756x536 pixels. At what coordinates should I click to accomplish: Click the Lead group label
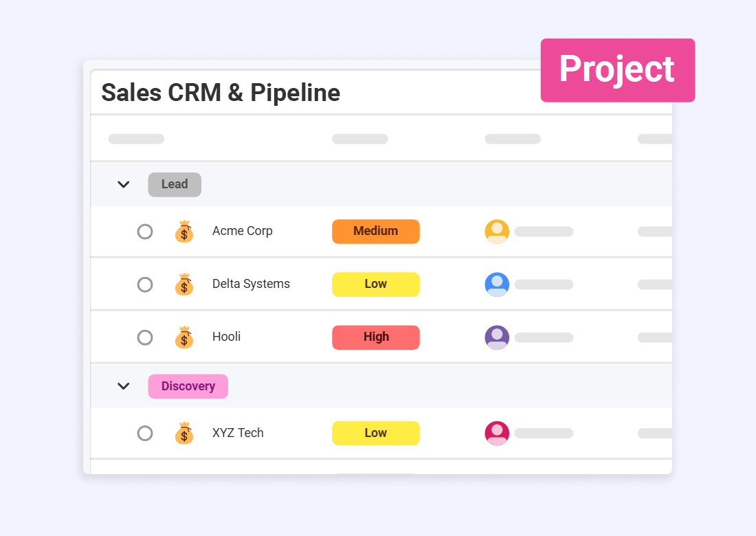[174, 184]
